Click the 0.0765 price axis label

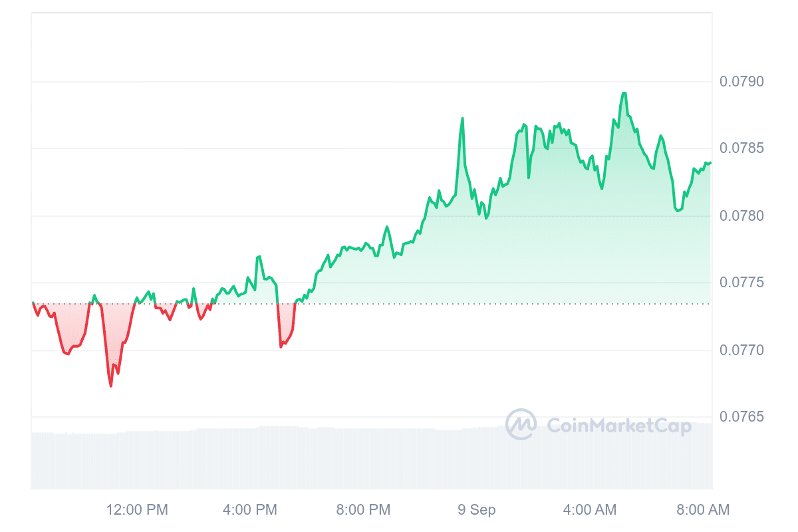tap(741, 417)
